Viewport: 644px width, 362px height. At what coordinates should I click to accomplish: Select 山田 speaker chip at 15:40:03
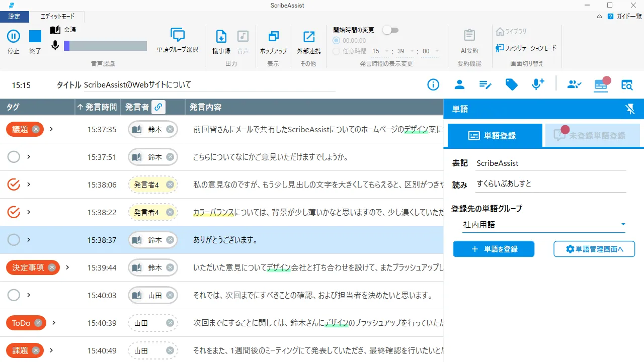(x=153, y=295)
